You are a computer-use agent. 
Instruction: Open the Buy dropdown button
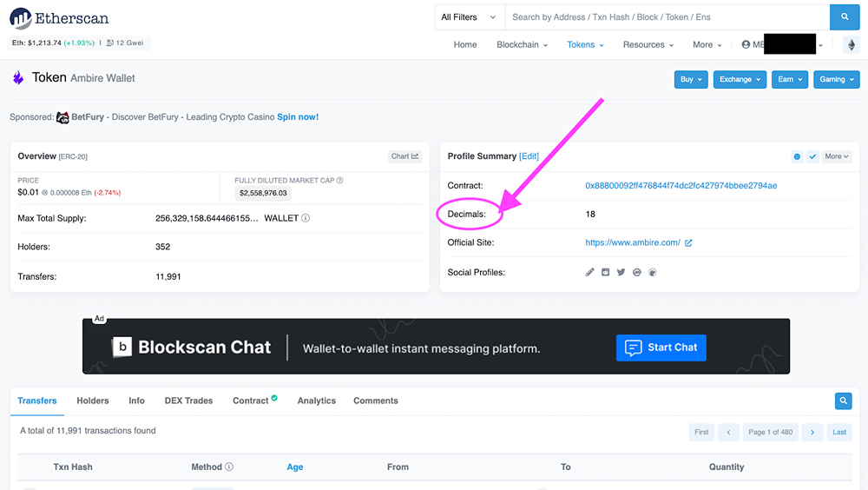(x=691, y=79)
